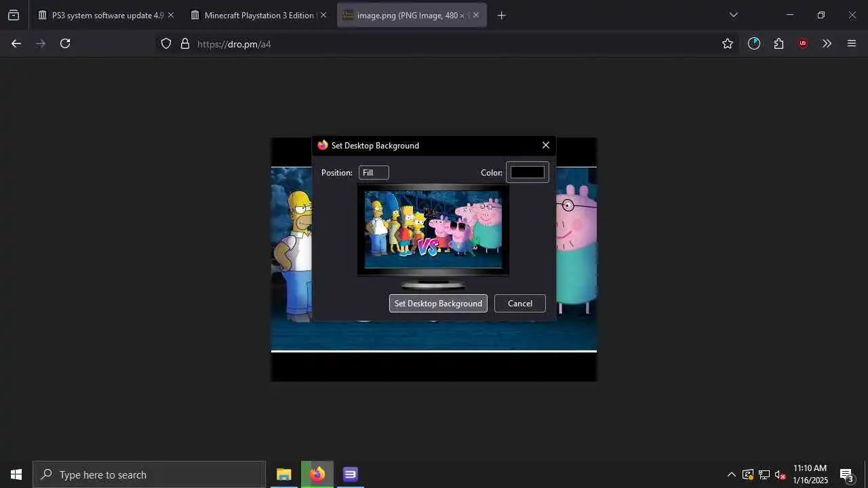This screenshot has width=868, height=488.
Task: Click Firefox icon in taskbar
Action: coord(317,474)
